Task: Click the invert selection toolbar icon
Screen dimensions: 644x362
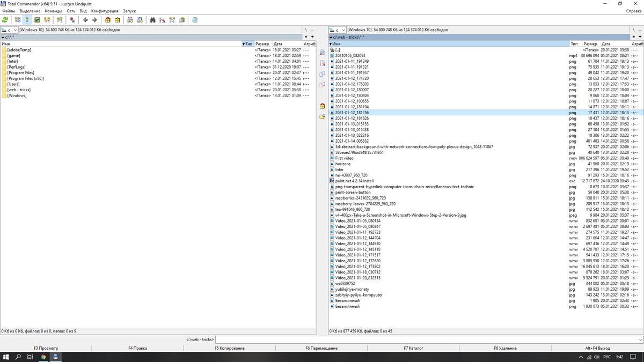Action: click(72, 20)
